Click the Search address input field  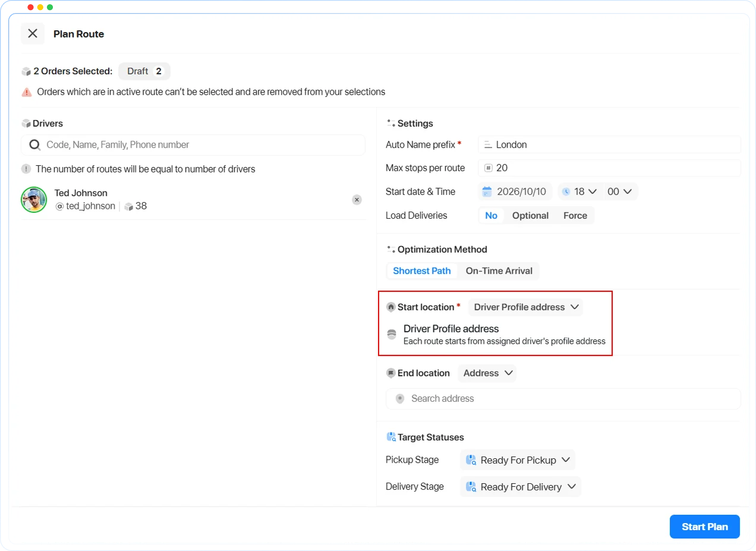pos(563,399)
